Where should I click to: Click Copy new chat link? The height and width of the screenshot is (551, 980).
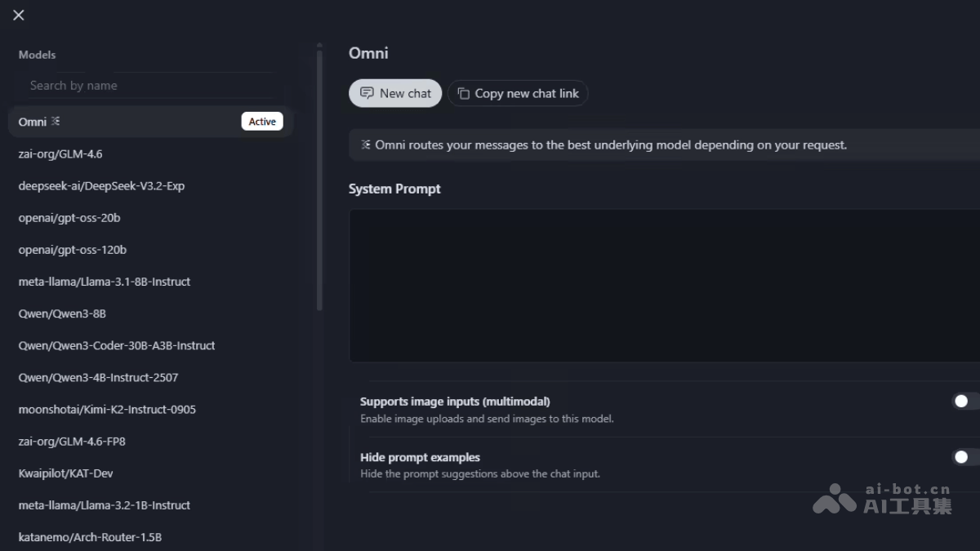pyautogui.click(x=518, y=92)
